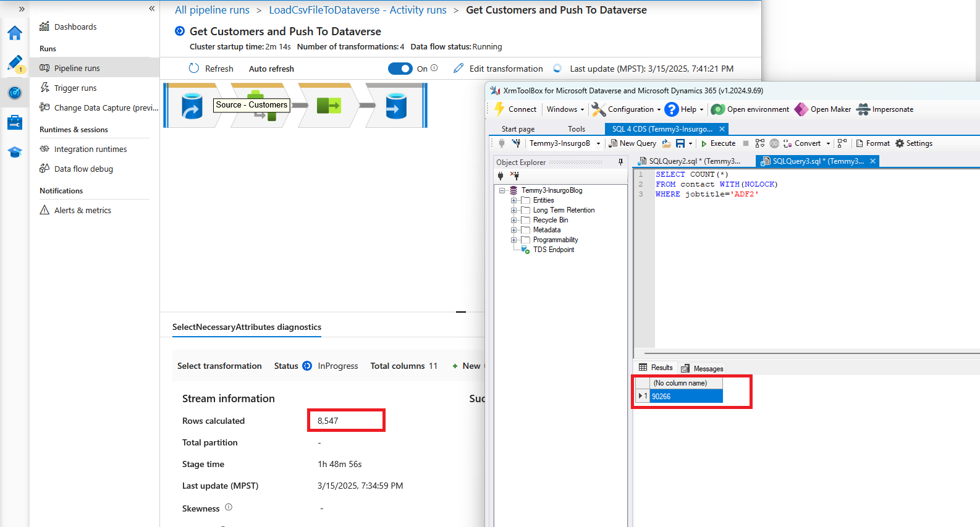Close the SQL 4 CDS tool tab

tap(722, 129)
